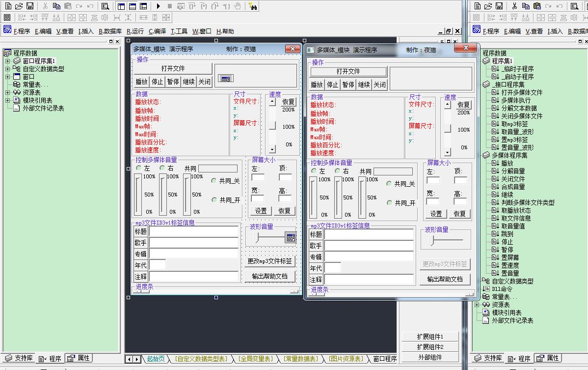
Task: Click Save floppy icon in left IDE toolbar
Action: [30, 6]
